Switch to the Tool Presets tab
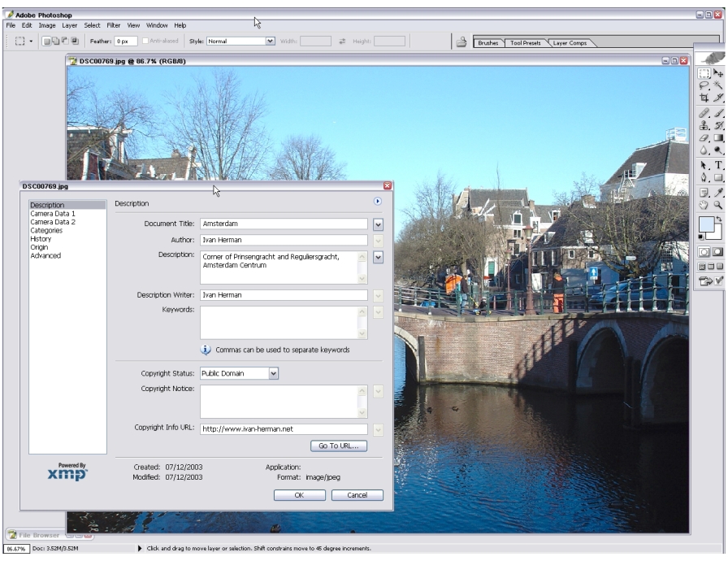Screen dimensions: 728x561 [x=526, y=43]
